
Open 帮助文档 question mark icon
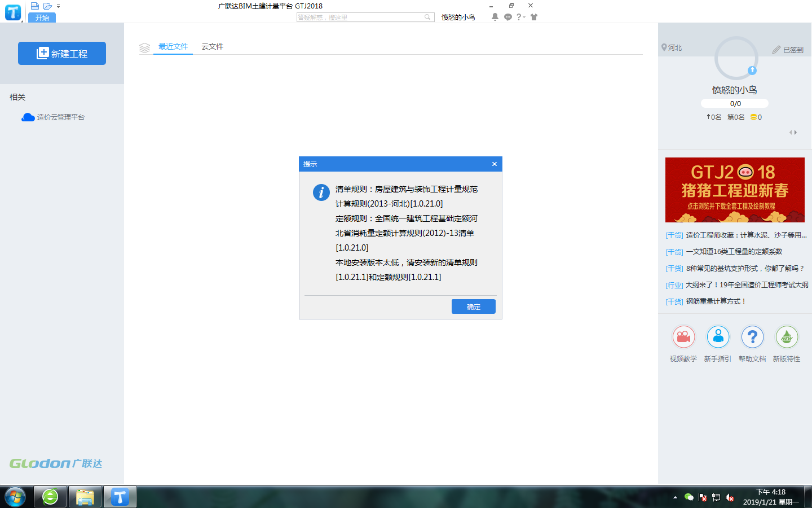(752, 337)
